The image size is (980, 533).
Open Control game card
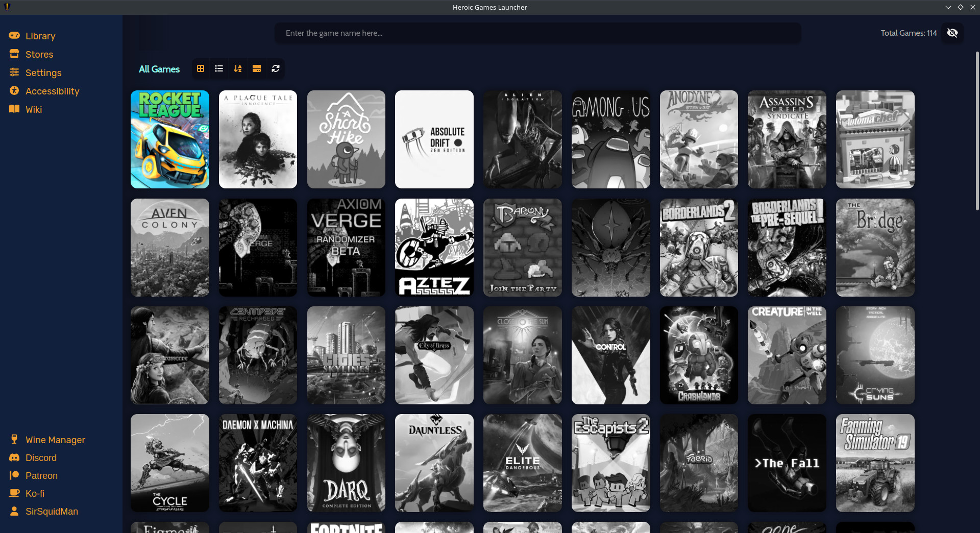611,355
